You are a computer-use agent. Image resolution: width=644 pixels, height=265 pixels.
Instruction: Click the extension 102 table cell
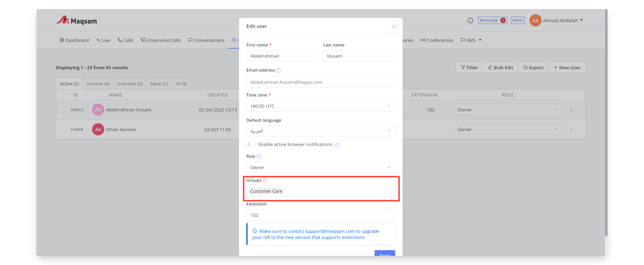click(x=430, y=110)
